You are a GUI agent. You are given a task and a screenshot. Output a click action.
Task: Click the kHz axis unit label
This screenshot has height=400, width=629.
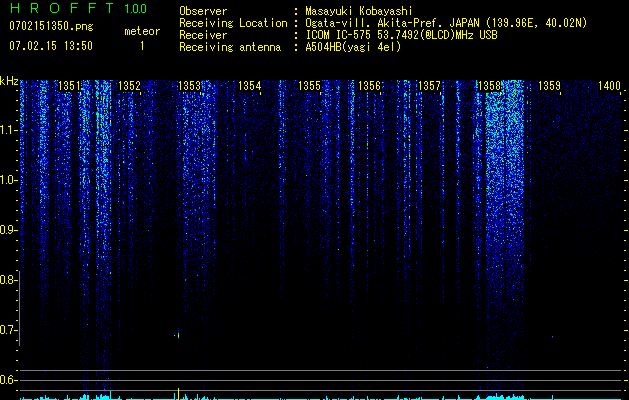click(x=9, y=81)
